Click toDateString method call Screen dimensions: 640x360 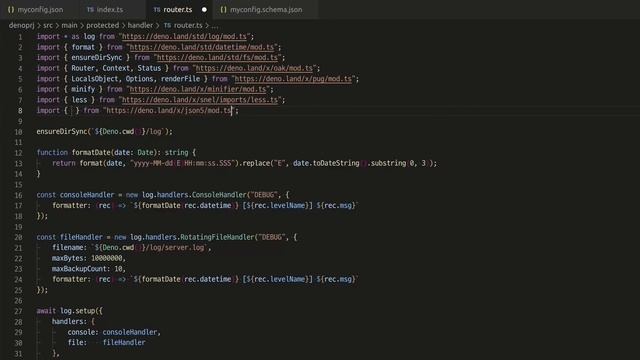pyautogui.click(x=336, y=163)
